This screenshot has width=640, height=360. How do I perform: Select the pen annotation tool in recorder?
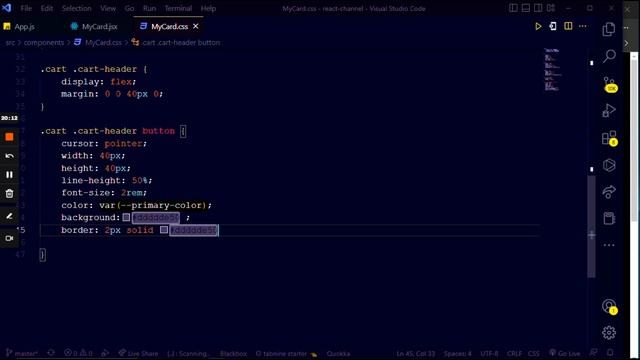coord(9,216)
